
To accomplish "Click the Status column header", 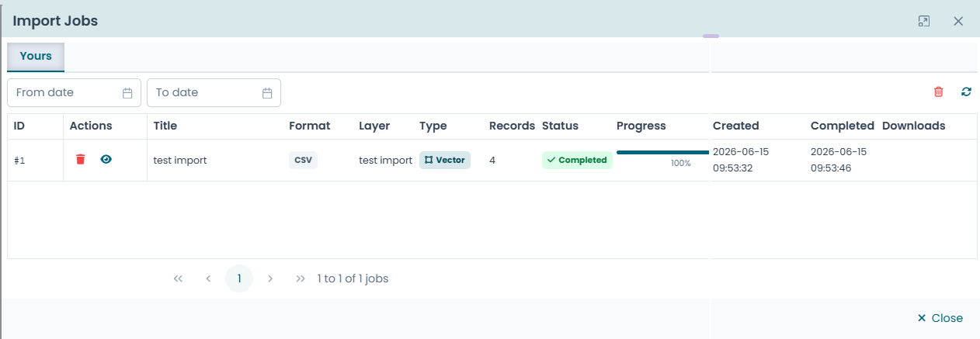I will pos(560,126).
